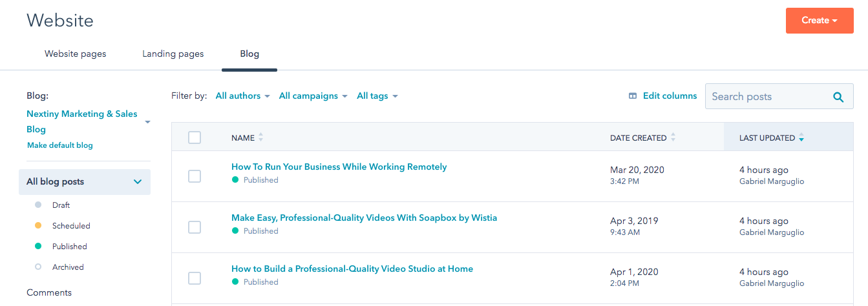Toggle LAST UPDATED sort arrow
Screen dimensions: 868x306
pyautogui.click(x=801, y=138)
